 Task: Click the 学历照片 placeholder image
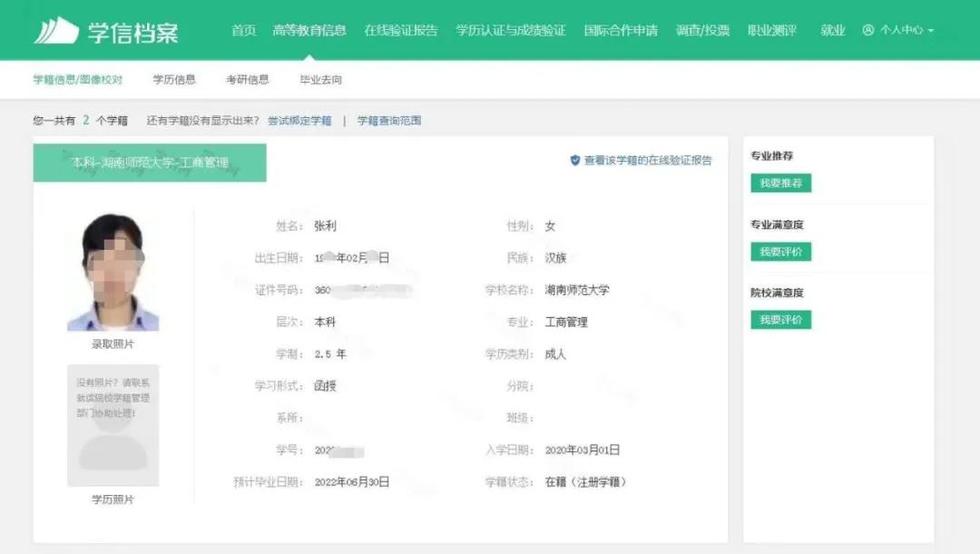113,425
